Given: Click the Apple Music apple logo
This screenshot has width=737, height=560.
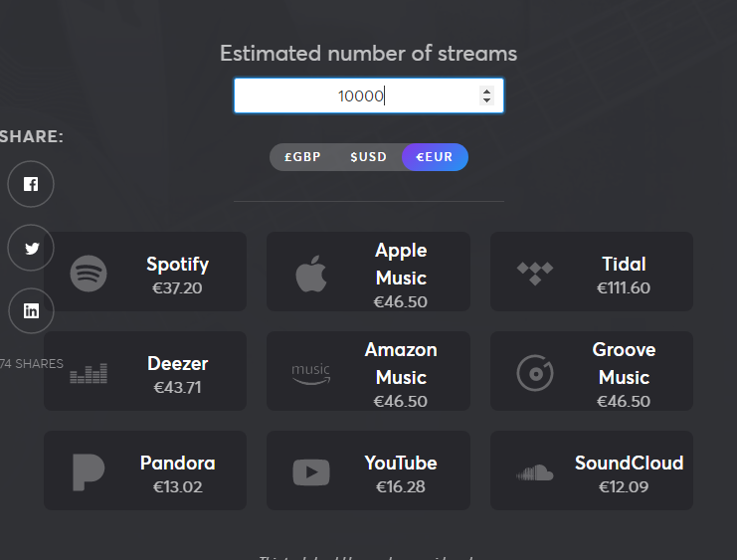Looking at the screenshot, I should pyautogui.click(x=311, y=274).
